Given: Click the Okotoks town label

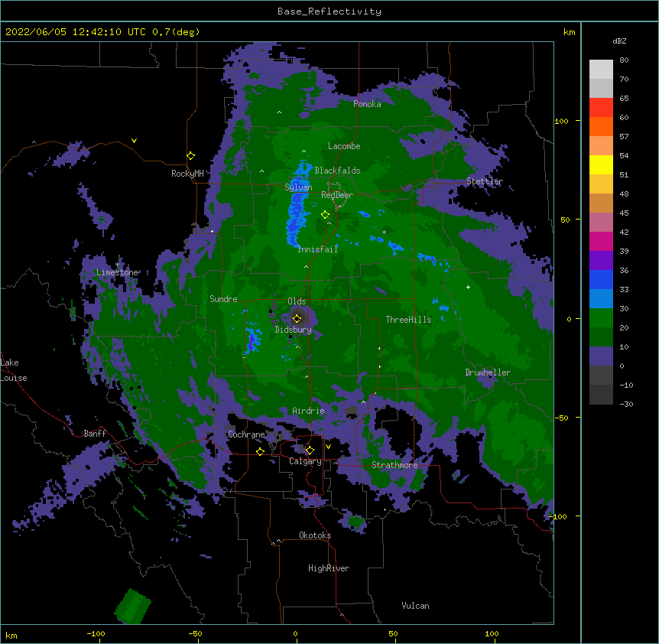Looking at the screenshot, I should pos(315,535).
